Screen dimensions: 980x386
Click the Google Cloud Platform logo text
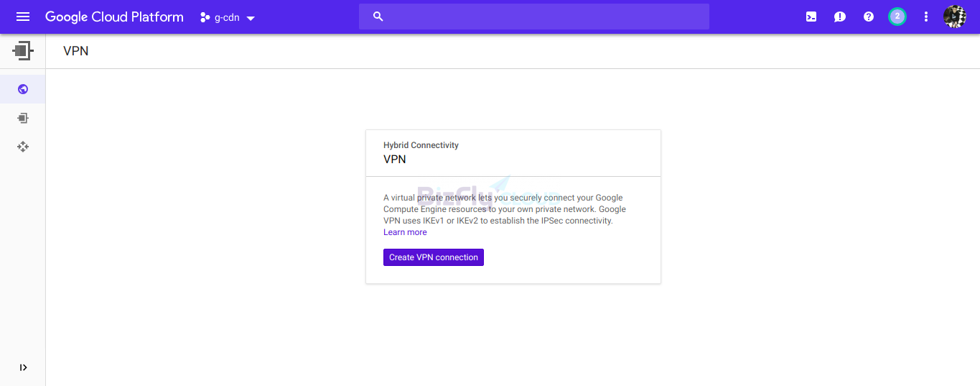[114, 17]
